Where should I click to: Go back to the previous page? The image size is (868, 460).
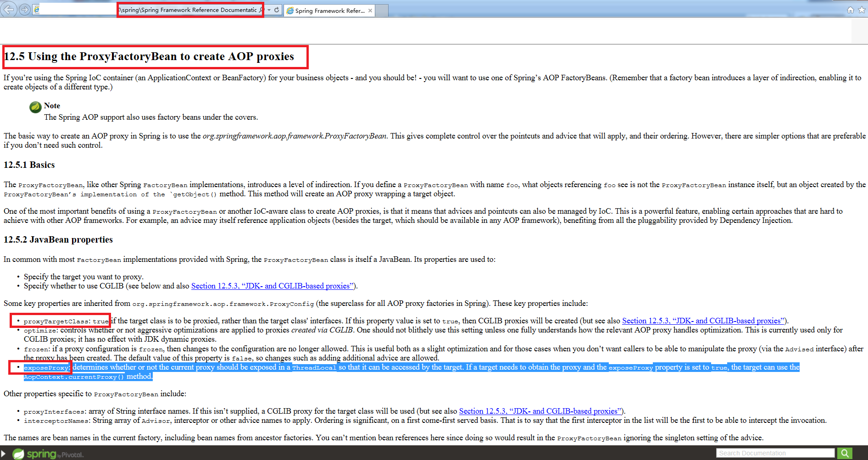tap(9, 9)
